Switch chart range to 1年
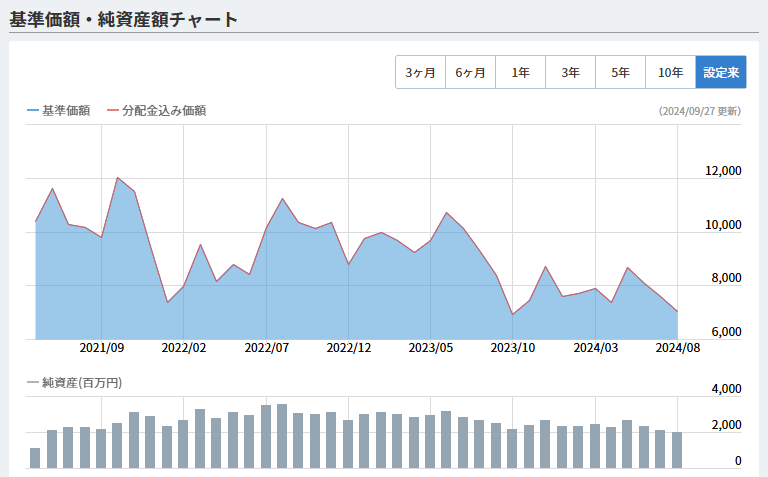This screenshot has width=768, height=477. (521, 72)
